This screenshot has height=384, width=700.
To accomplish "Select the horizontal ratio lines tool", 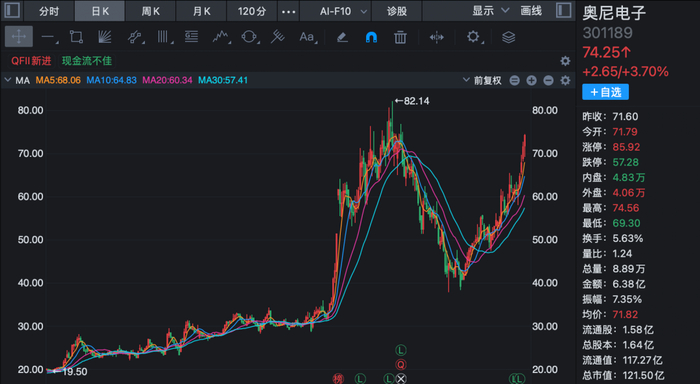I will 192,37.
